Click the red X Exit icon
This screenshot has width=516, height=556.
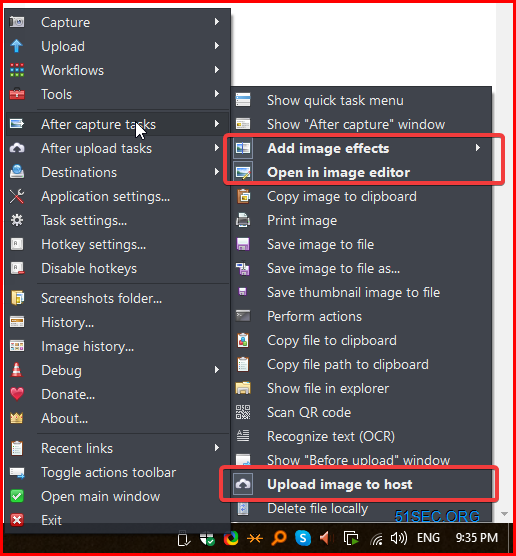click(x=17, y=520)
